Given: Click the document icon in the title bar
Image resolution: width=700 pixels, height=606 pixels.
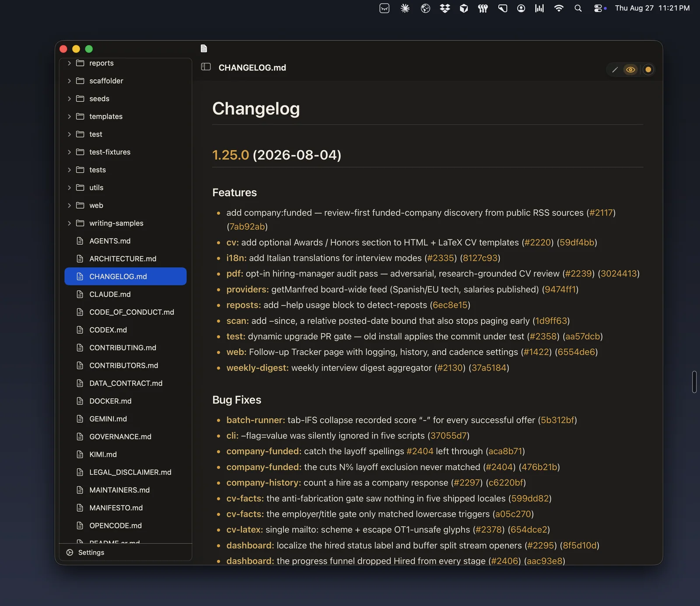Looking at the screenshot, I should pyautogui.click(x=204, y=49).
